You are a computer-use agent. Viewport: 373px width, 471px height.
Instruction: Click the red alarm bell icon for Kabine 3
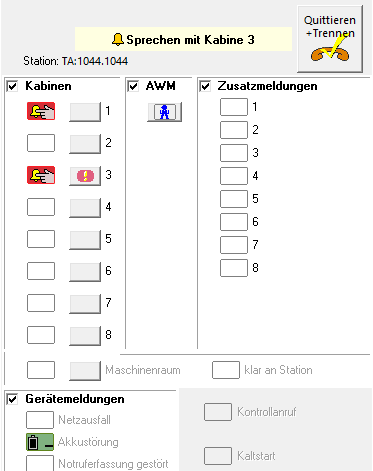41,175
